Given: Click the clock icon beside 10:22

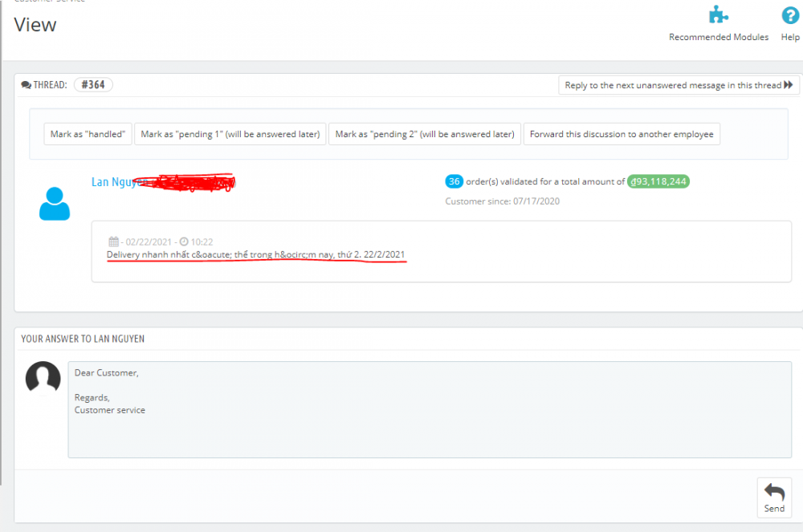Looking at the screenshot, I should (184, 242).
